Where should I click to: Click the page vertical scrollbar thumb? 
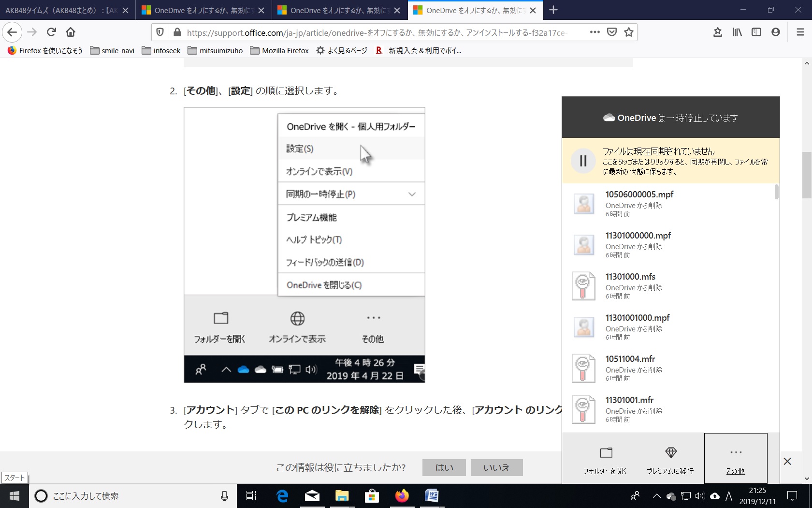(x=807, y=175)
